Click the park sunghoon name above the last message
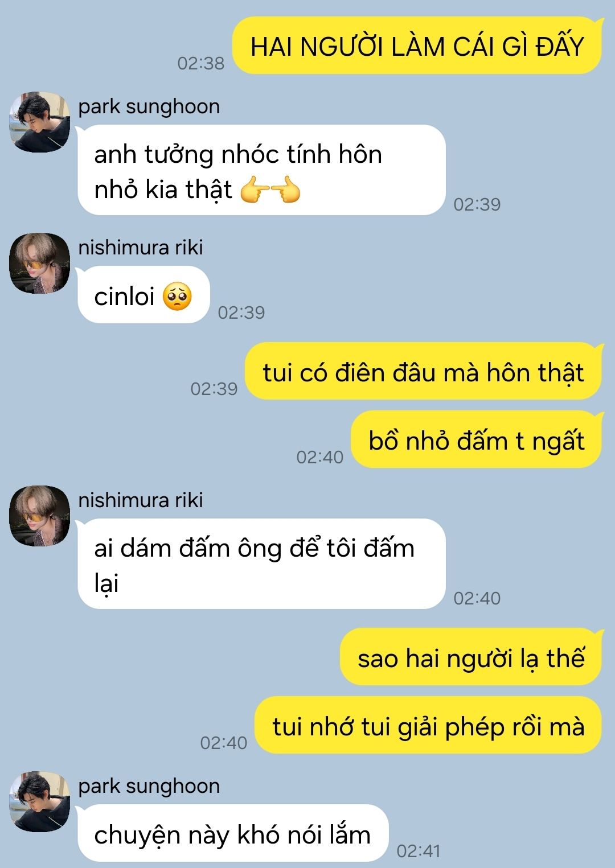Screen dimensions: 615x868 click(x=149, y=786)
